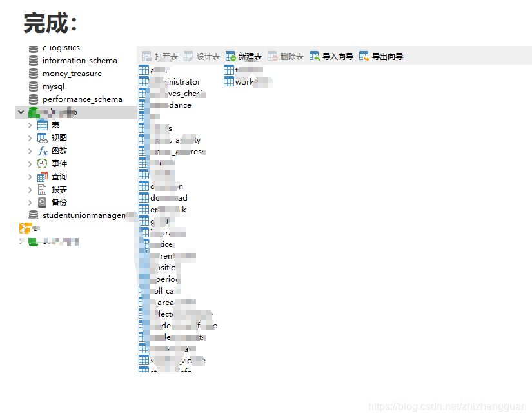This screenshot has width=532, height=418.
Task: Expand the 表 (Tables) tree node
Action: (31, 124)
